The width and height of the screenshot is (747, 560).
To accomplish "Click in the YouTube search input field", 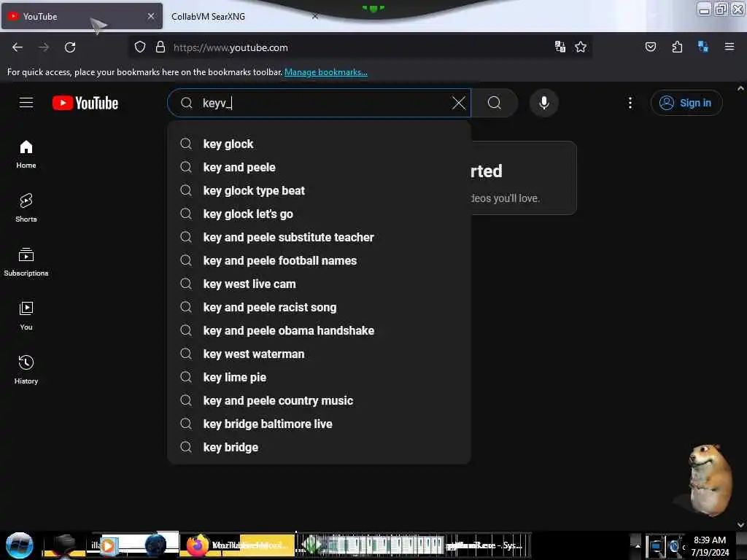I will [x=319, y=103].
